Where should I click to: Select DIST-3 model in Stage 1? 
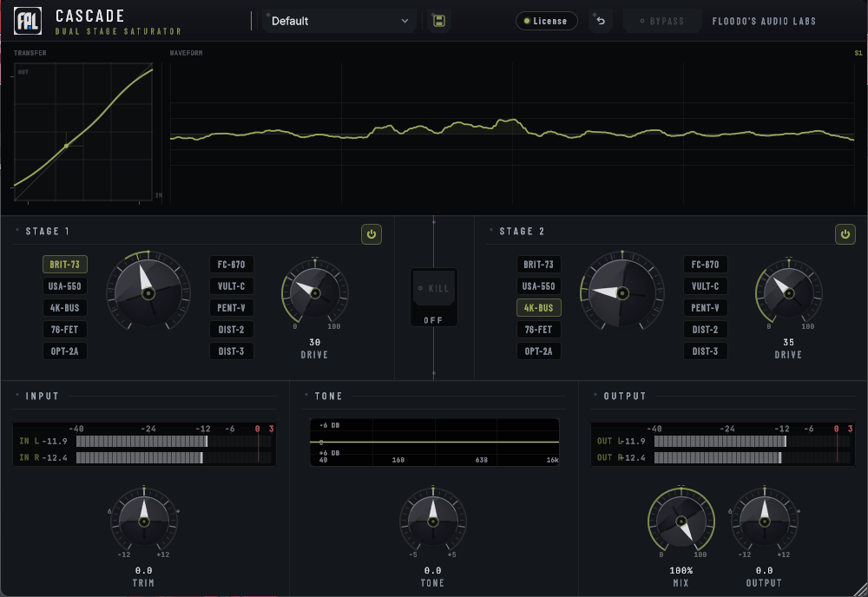click(232, 351)
